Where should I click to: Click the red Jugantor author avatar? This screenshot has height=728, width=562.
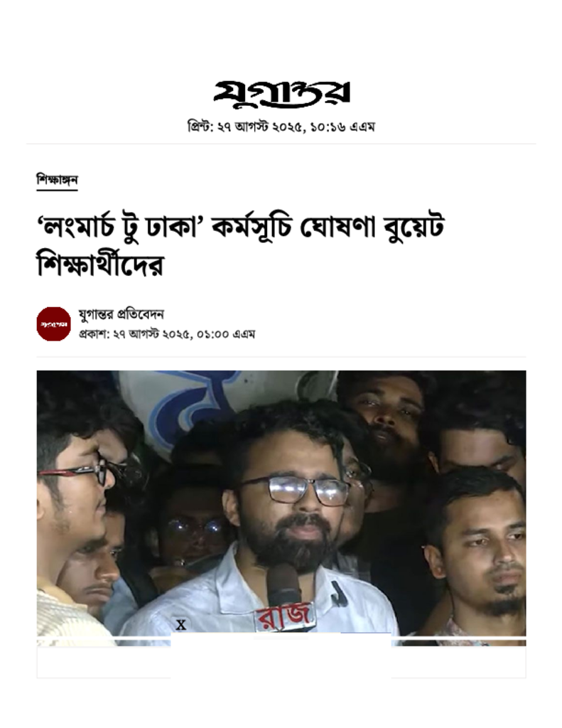pos(54,324)
